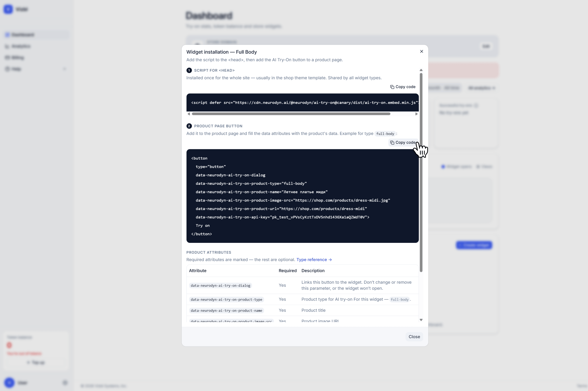Click "Yes" in the product-name attribute row
588x391 pixels.
pos(282,310)
